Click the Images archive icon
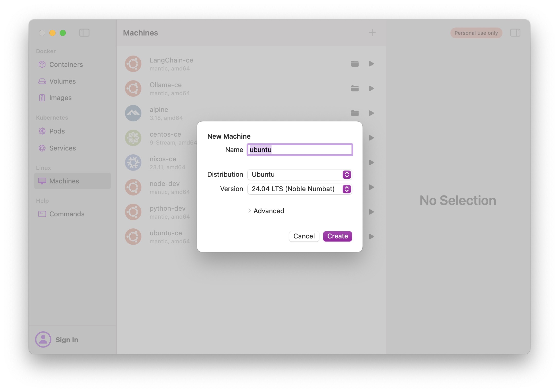 click(x=42, y=98)
